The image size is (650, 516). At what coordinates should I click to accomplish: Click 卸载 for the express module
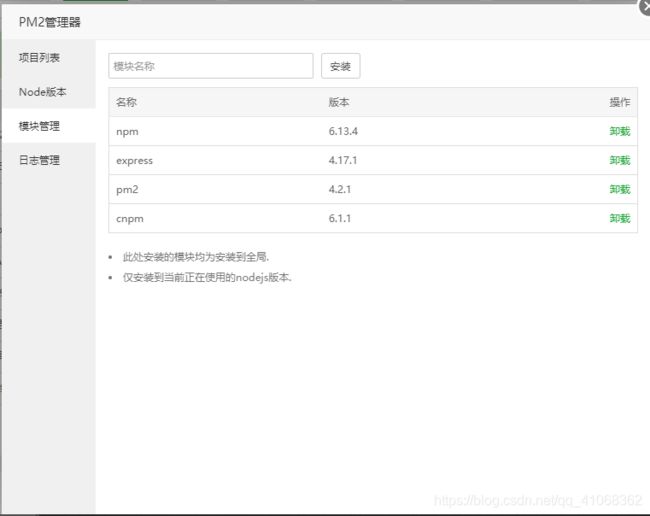[619, 160]
